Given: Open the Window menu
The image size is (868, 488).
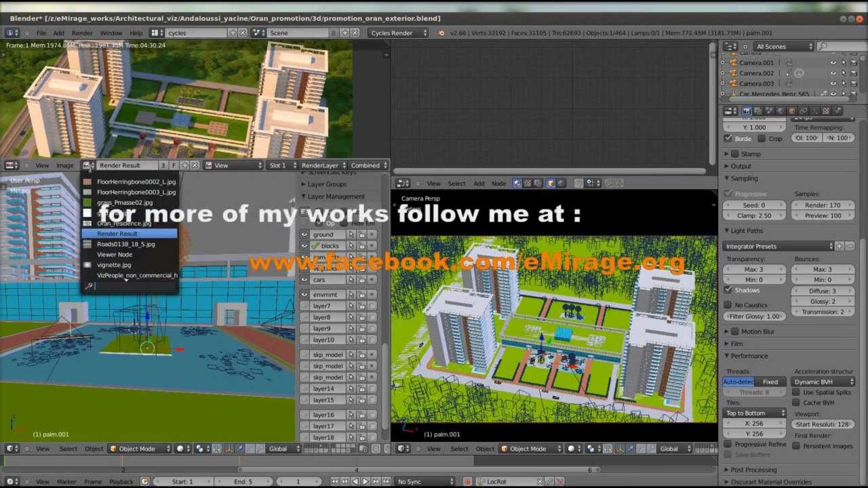Looking at the screenshot, I should (111, 33).
